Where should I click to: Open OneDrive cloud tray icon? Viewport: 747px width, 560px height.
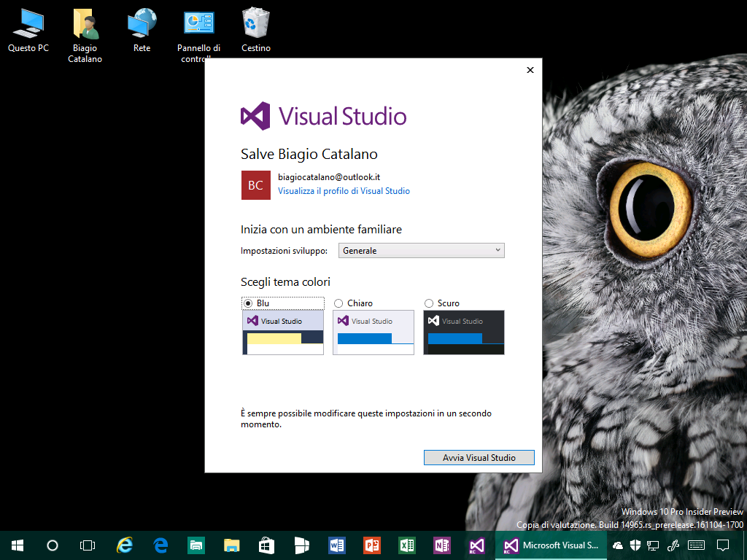(x=618, y=545)
